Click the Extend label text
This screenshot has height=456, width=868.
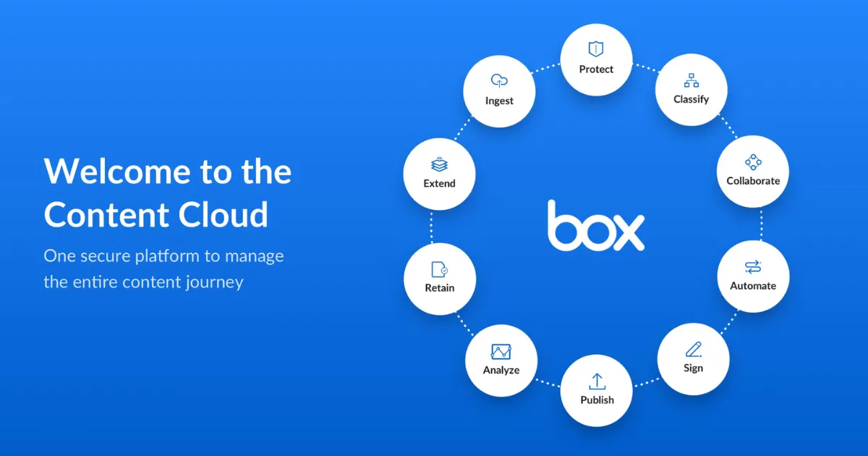439,184
